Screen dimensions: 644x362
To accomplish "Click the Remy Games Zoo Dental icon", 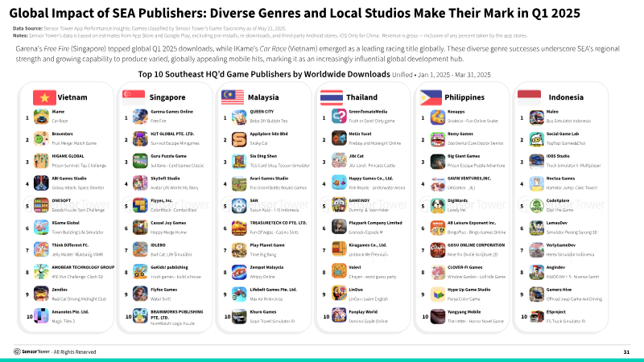I will 437,139.
